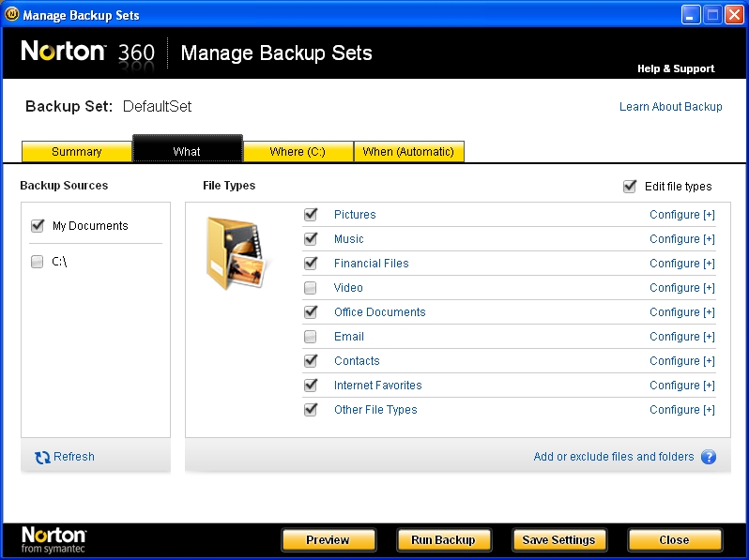Minimize the Manage Backup Sets window
Image resolution: width=749 pixels, height=560 pixels.
[x=690, y=15]
